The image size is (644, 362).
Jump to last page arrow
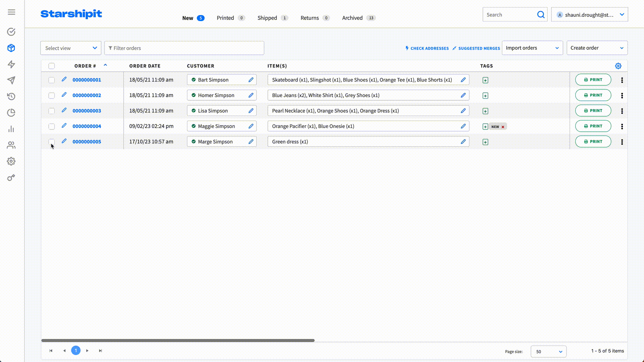[100, 351]
